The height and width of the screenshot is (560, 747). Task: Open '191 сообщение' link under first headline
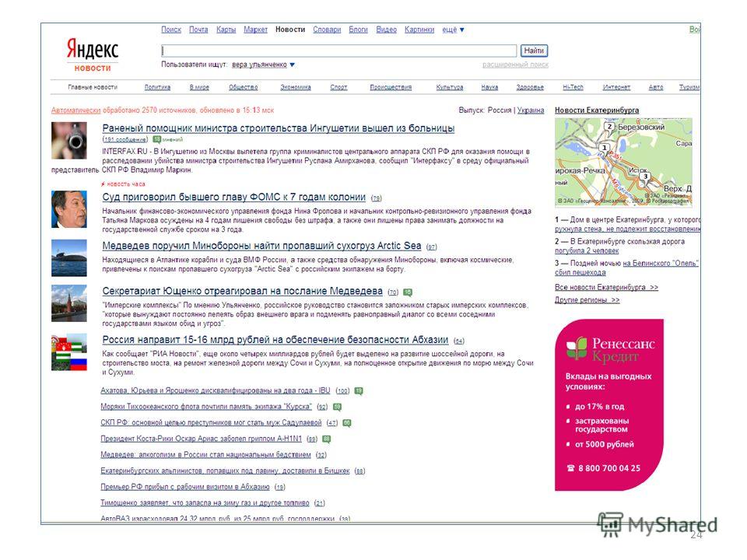(125, 139)
